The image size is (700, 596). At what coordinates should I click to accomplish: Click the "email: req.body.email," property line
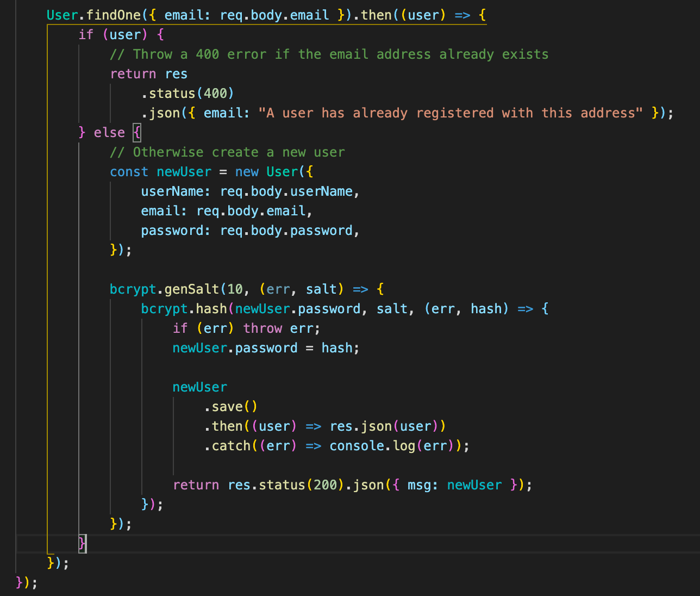click(227, 211)
